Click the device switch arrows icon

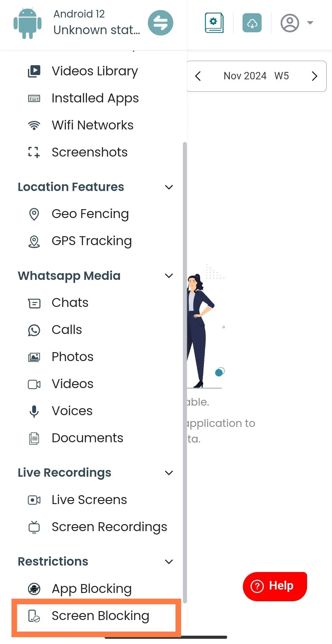[160, 23]
